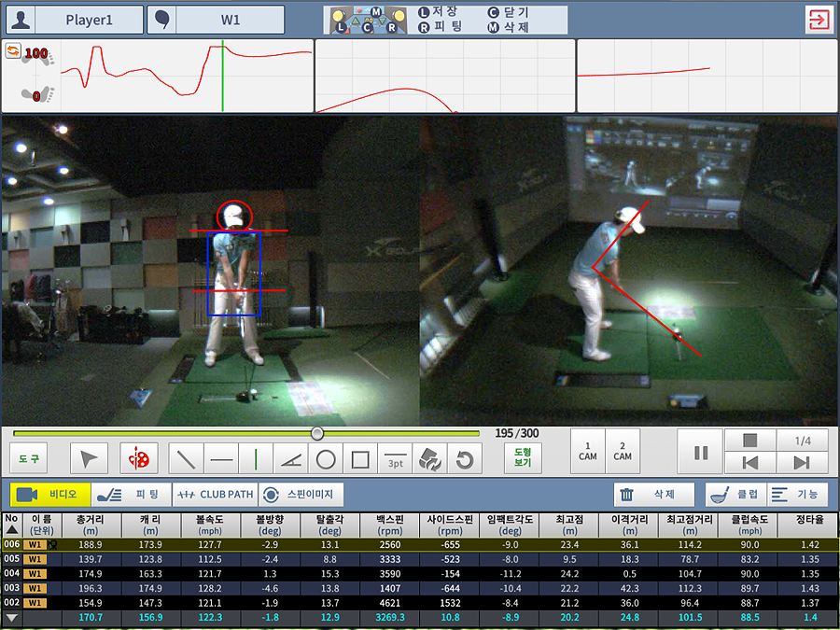Open the 3pt line thickness selector
840x630 pixels.
click(x=396, y=458)
